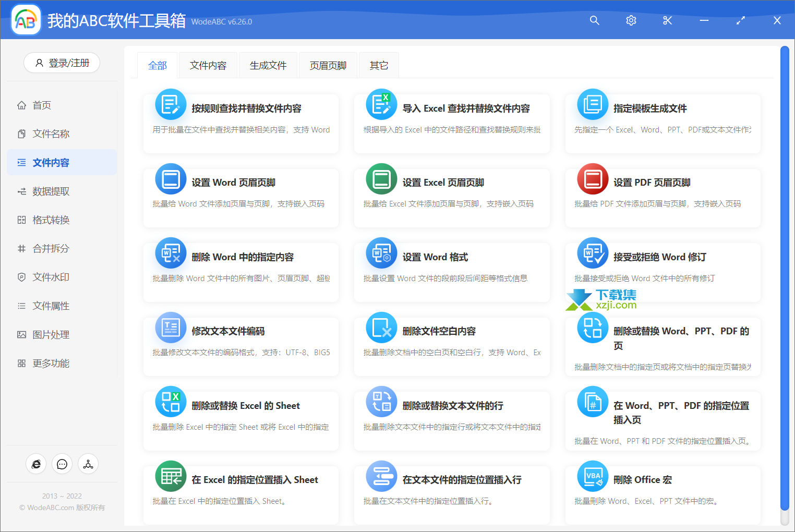Open 删除 Office 宏 title
The image size is (795, 532).
pyautogui.click(x=643, y=480)
